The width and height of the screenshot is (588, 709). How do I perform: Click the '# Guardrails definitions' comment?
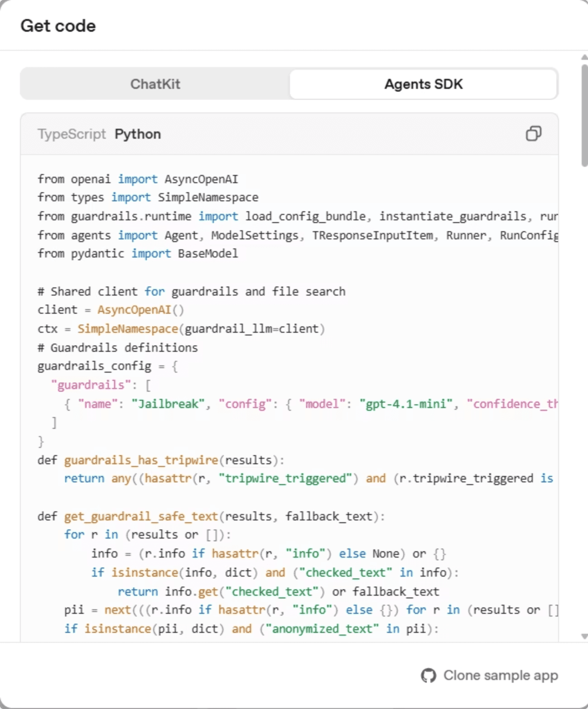pyautogui.click(x=118, y=348)
